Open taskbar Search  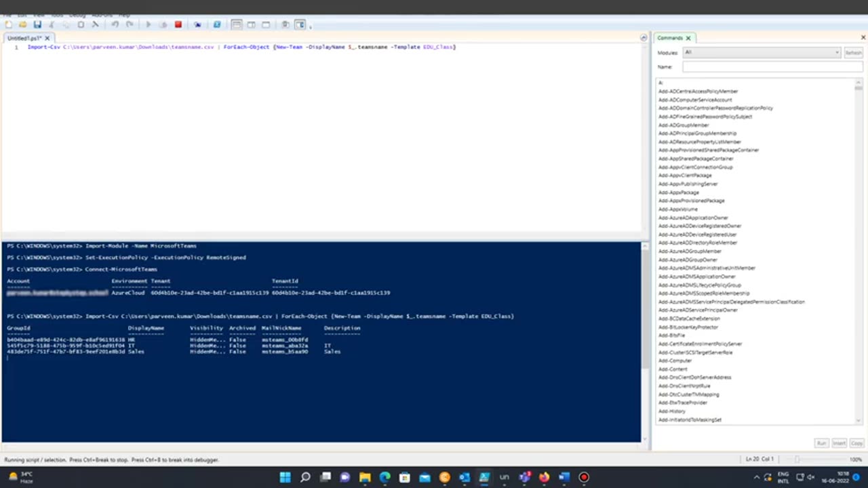click(305, 477)
